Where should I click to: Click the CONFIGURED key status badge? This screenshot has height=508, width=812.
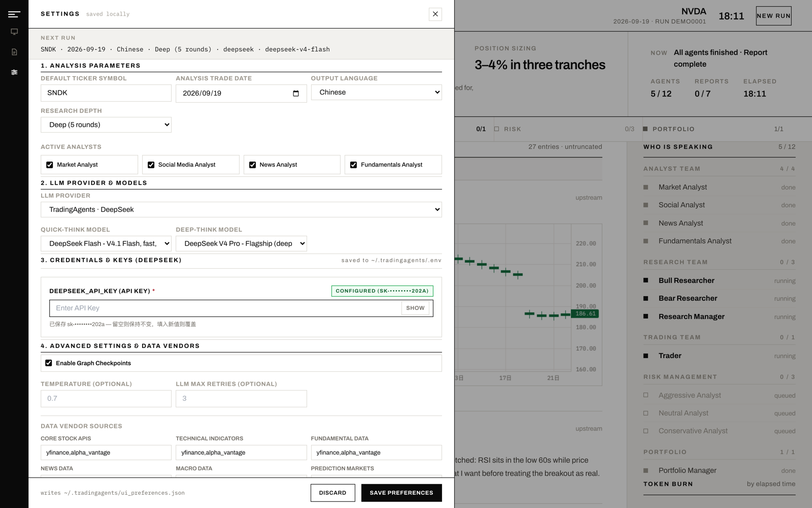pos(382,291)
